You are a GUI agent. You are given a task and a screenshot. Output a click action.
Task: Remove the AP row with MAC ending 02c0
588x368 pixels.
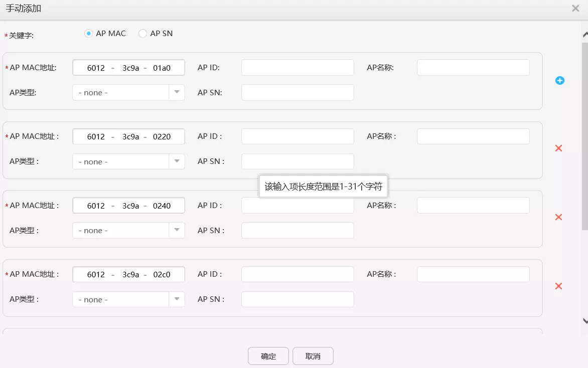558,286
